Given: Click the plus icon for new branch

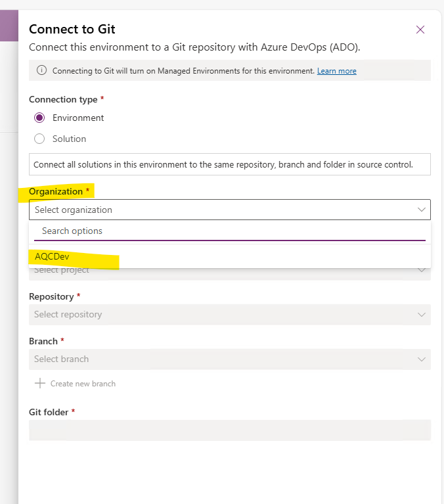Looking at the screenshot, I should click(40, 383).
